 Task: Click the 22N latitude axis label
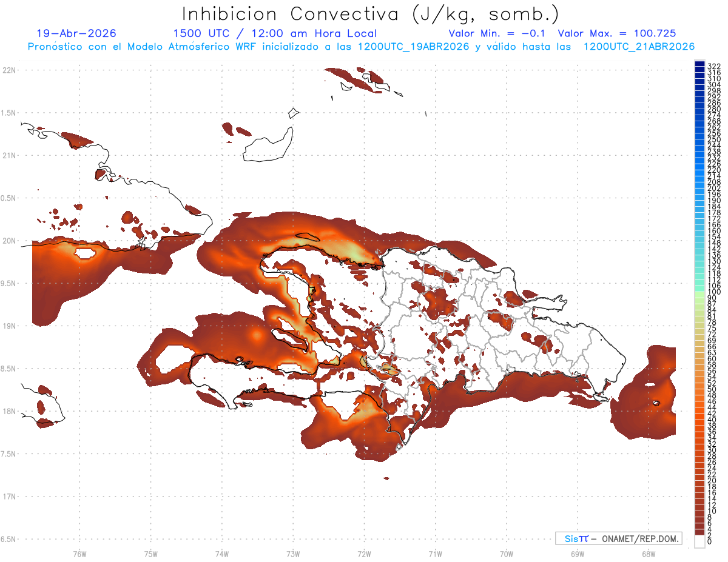tap(9, 70)
